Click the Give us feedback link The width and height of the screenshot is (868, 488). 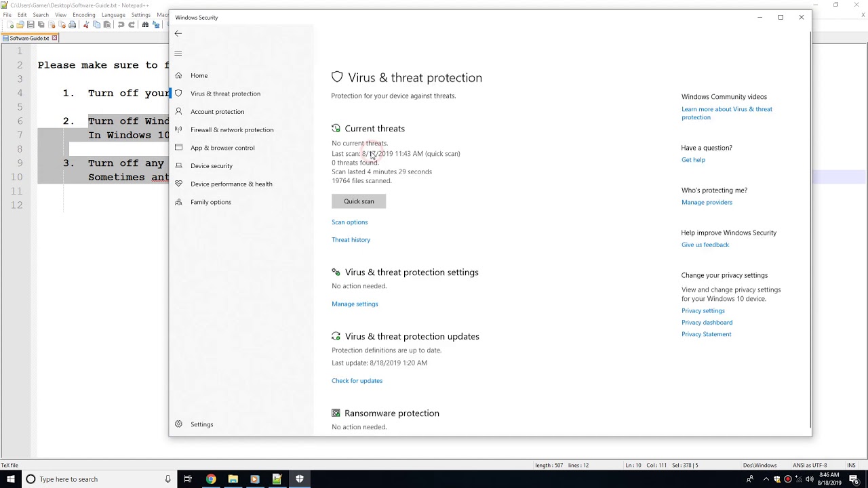point(705,245)
